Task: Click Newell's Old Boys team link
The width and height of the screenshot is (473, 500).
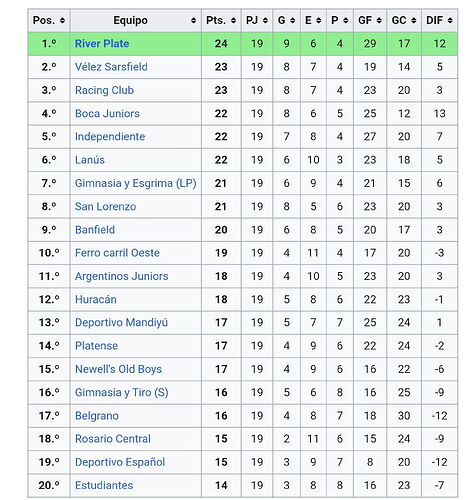Action: click(118, 369)
